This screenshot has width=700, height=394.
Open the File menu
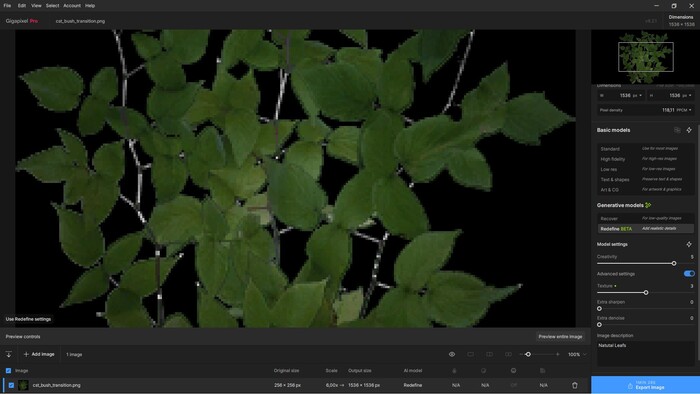(x=7, y=6)
